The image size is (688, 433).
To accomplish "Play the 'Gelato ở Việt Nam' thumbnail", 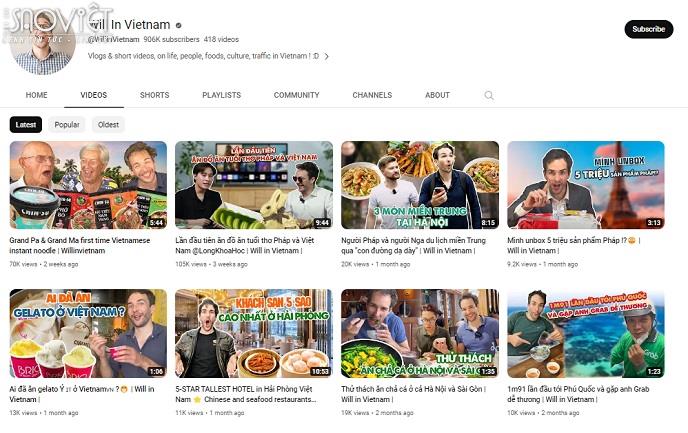I will click(x=88, y=333).
